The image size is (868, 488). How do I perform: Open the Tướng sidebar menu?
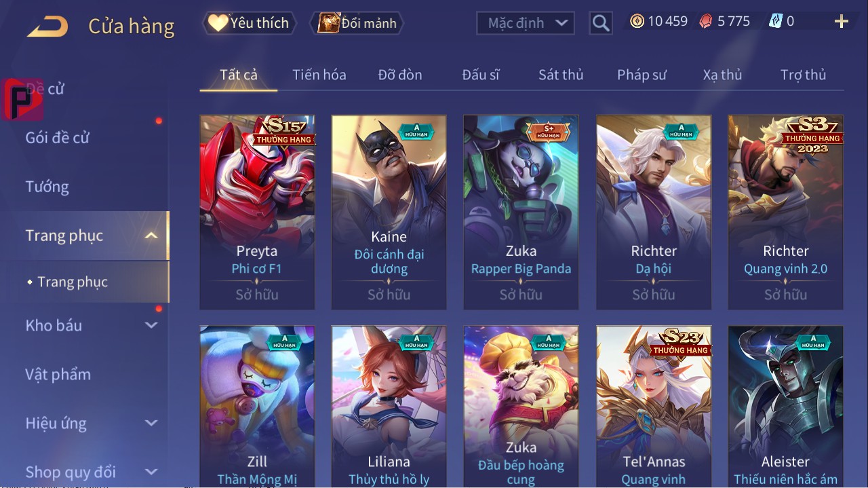point(47,187)
